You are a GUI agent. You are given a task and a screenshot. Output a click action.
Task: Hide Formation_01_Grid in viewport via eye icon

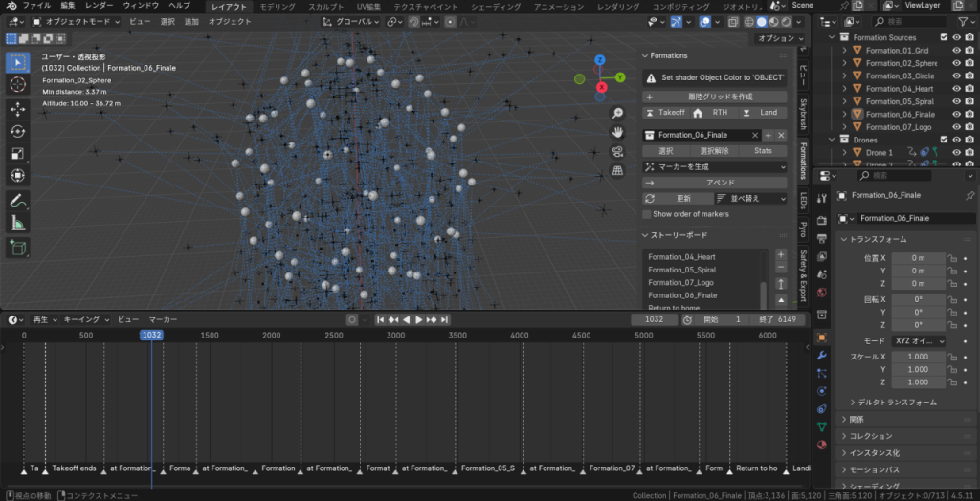[x=956, y=51]
